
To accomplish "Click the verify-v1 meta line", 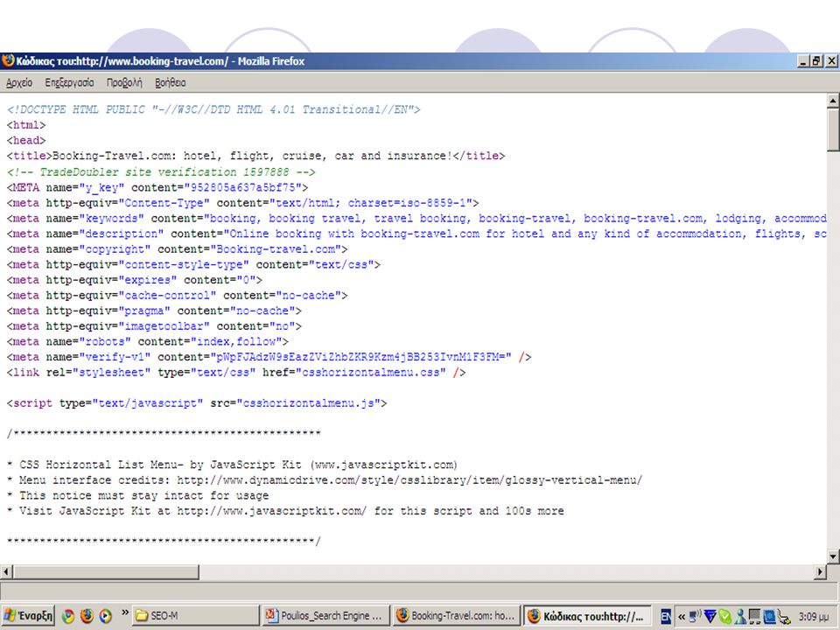I will 269,357.
